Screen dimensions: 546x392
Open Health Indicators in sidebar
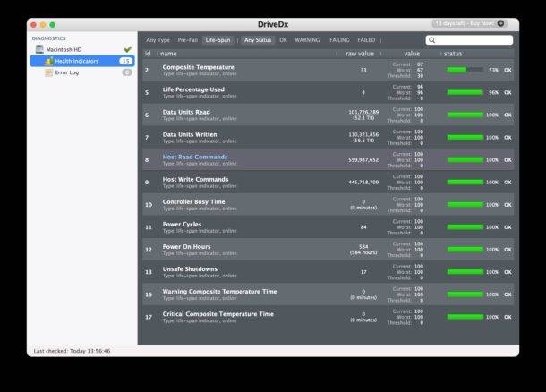(x=82, y=61)
